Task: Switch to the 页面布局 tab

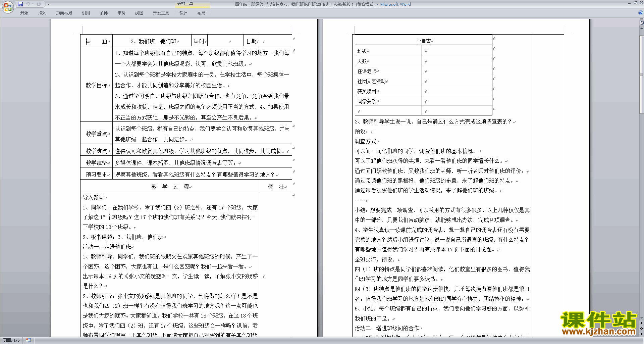Action: coord(64,13)
